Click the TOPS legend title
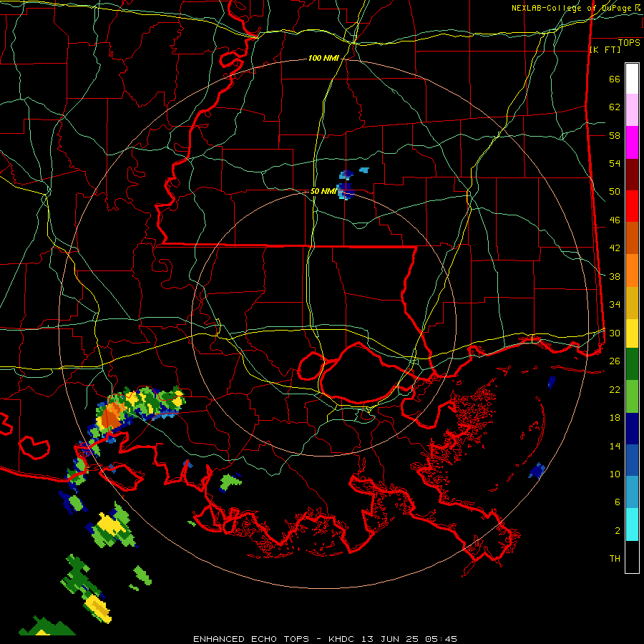 (x=629, y=42)
